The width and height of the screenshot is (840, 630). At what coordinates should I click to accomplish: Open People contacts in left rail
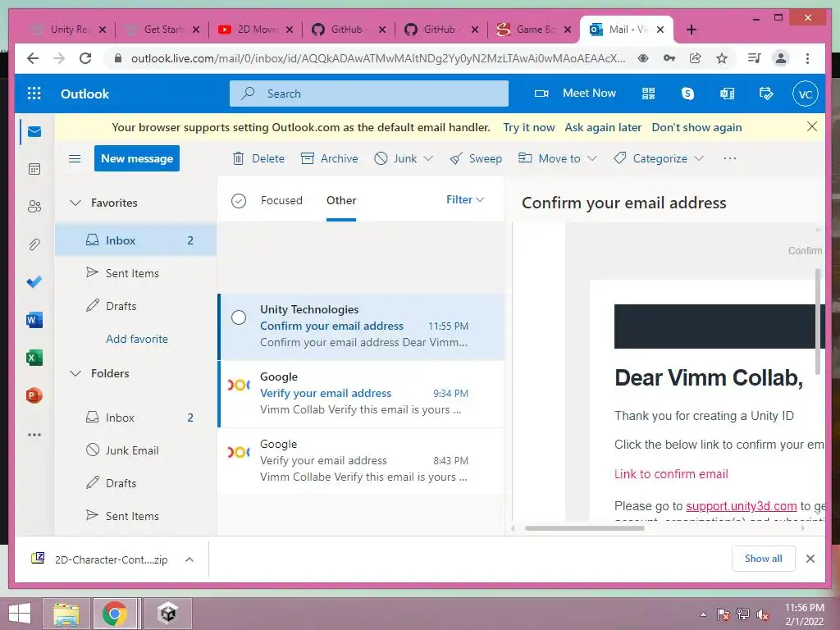(x=34, y=207)
